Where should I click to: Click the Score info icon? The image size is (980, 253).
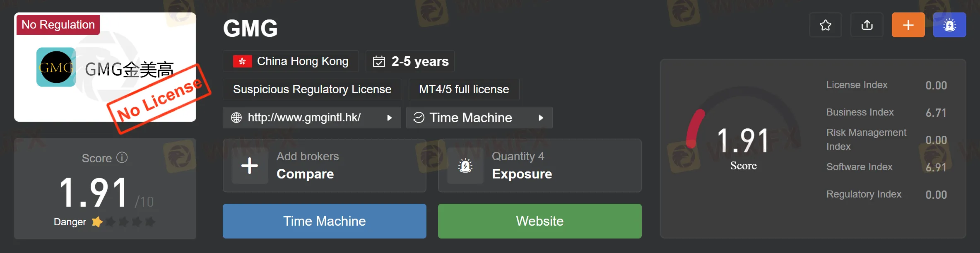(122, 158)
